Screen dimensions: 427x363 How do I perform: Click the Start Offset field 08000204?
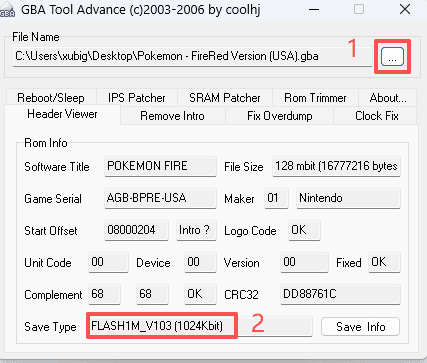(136, 230)
